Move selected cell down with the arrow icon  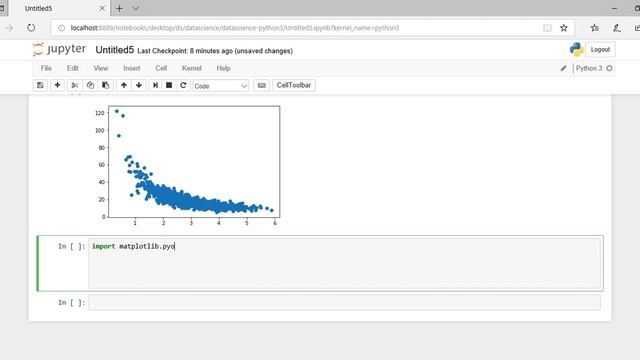point(139,85)
